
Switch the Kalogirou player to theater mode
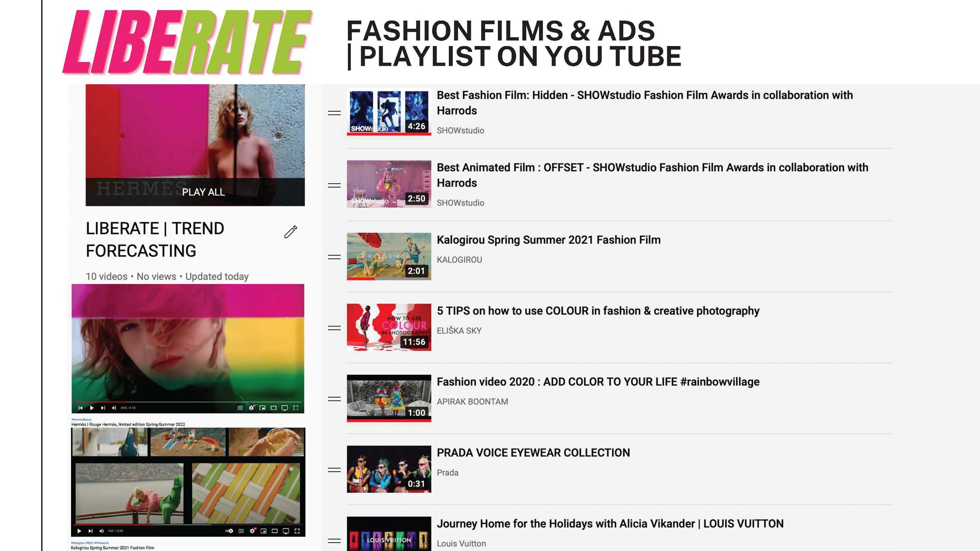(274, 531)
